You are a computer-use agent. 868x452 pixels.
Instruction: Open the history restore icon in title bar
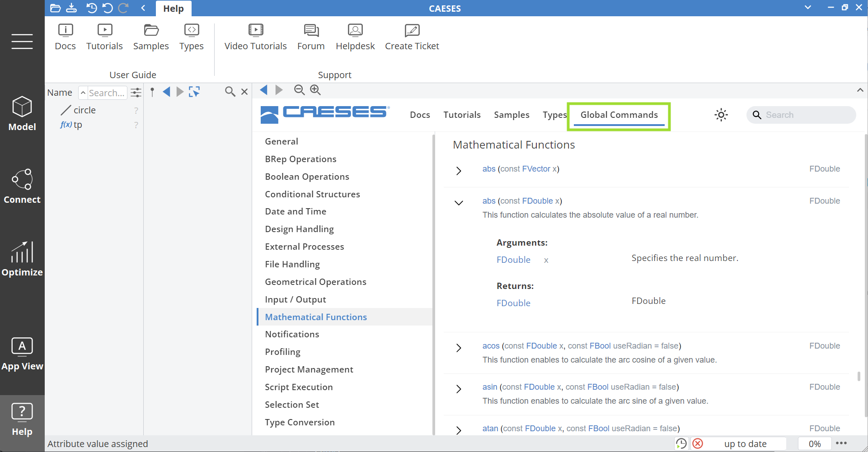point(91,8)
